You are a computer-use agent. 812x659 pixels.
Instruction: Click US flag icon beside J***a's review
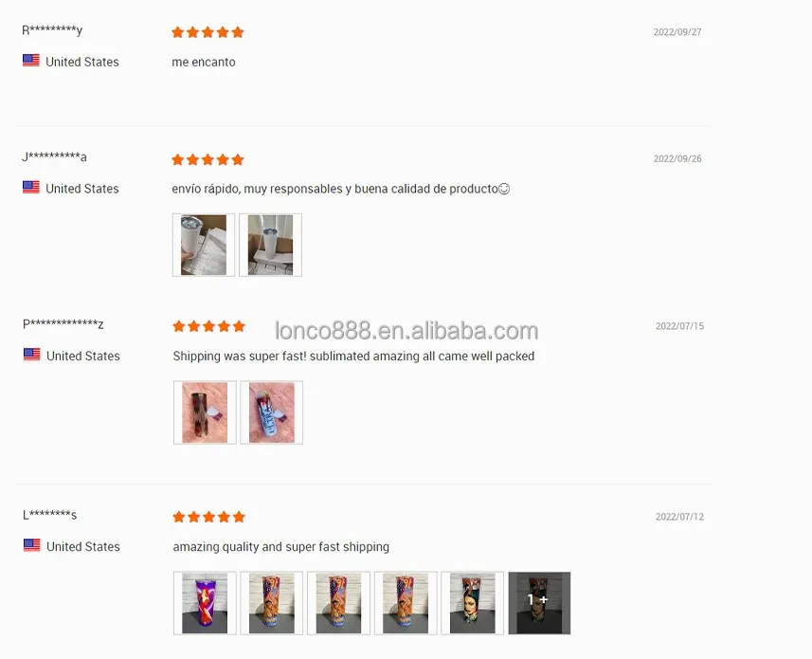(x=31, y=187)
